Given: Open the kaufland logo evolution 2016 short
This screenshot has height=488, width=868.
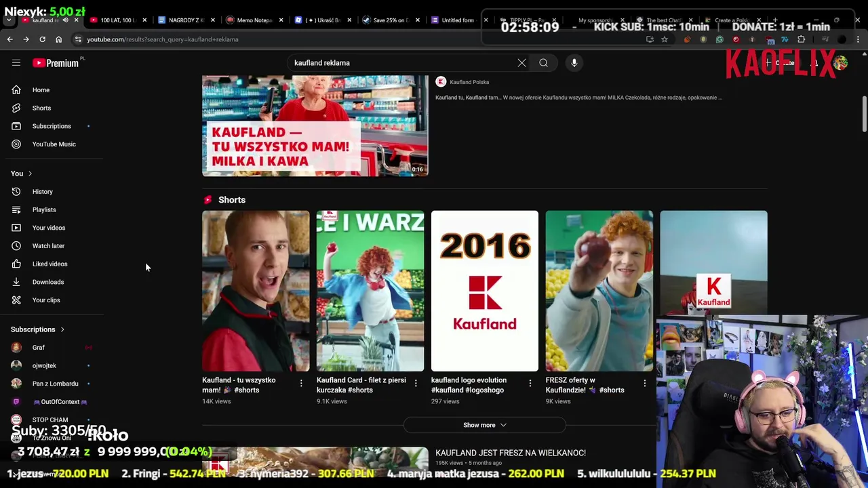Looking at the screenshot, I should (485, 291).
